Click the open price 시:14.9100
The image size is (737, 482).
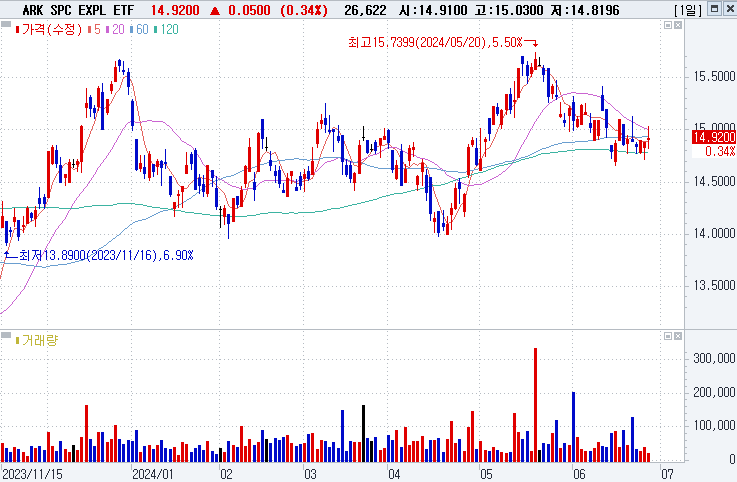(433, 10)
